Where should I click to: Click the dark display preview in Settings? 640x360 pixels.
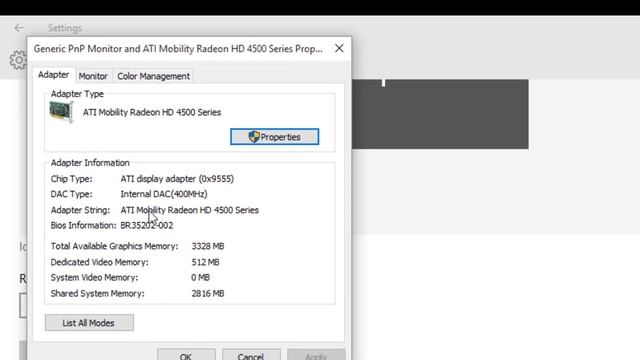pyautogui.click(x=440, y=114)
